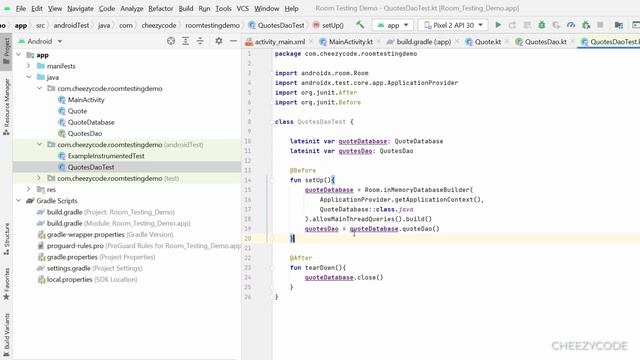640x360 pixels.
Task: Open the Favorites sidebar tab
Action: 6,284
